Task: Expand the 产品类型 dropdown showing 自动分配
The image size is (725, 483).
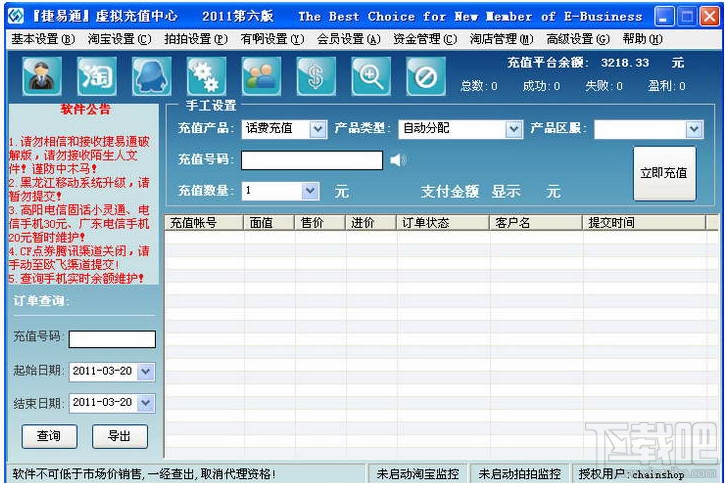Action: (x=513, y=129)
